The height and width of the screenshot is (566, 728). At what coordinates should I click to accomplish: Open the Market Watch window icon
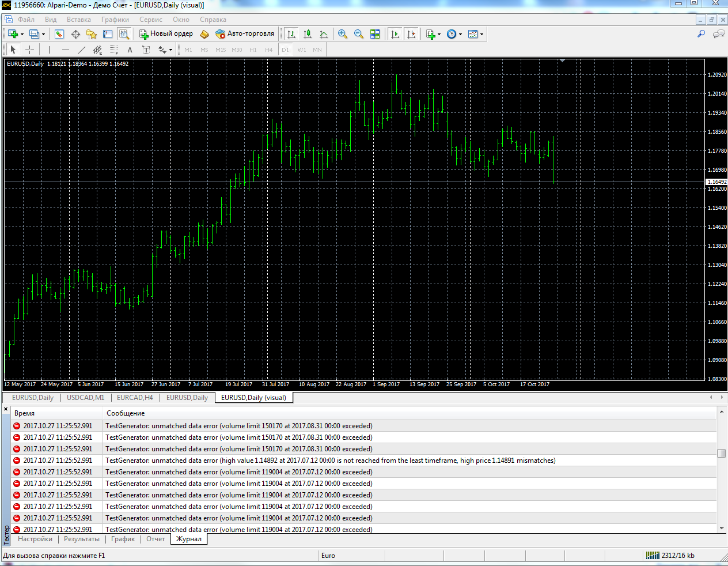59,34
